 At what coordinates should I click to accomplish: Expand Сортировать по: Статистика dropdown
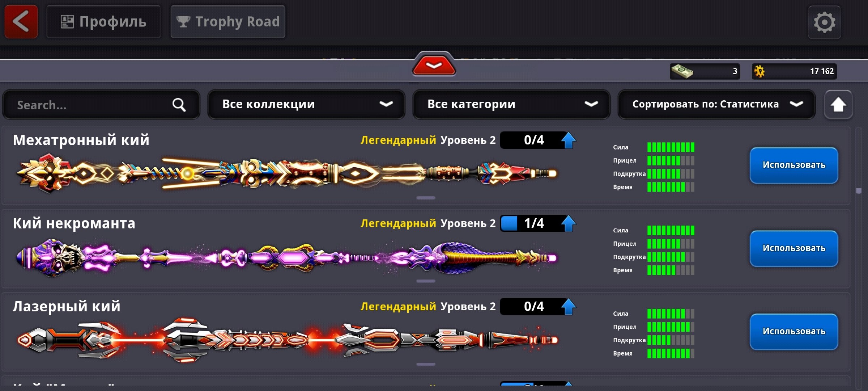pyautogui.click(x=716, y=104)
